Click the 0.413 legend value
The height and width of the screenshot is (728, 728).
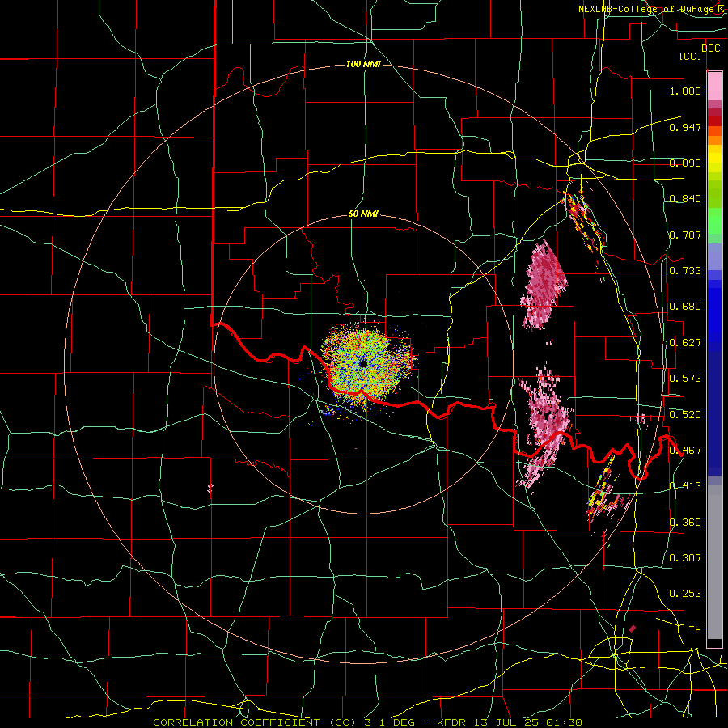pyautogui.click(x=685, y=486)
